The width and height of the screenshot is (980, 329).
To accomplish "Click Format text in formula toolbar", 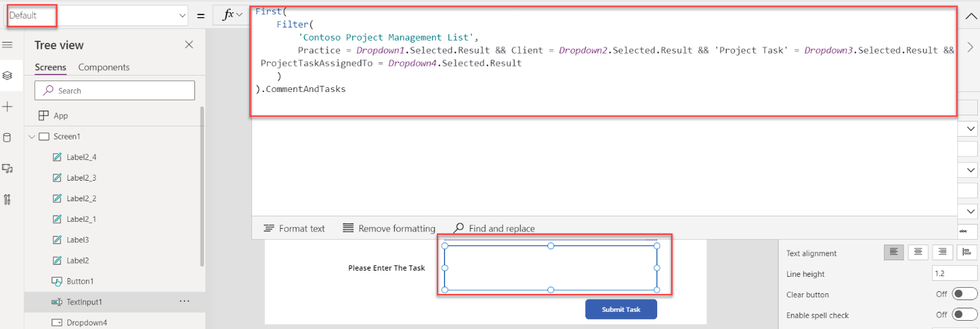I will [x=294, y=228].
